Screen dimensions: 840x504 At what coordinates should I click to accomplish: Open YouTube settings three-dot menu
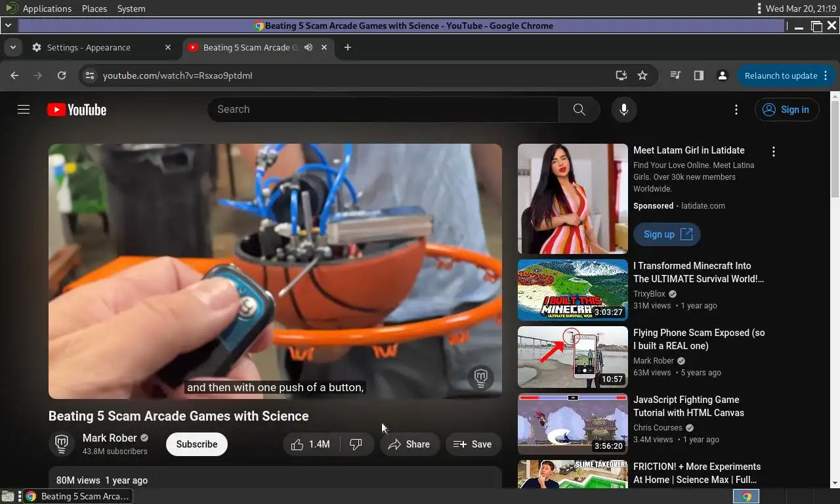tap(736, 110)
